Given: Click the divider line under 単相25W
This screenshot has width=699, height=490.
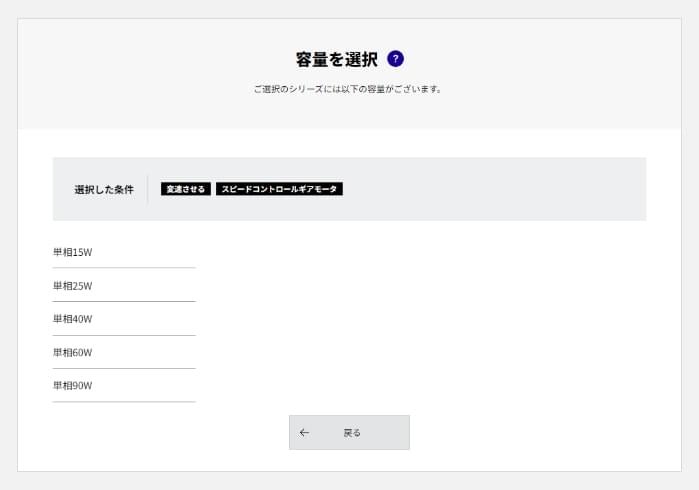Looking at the screenshot, I should pos(124,301).
